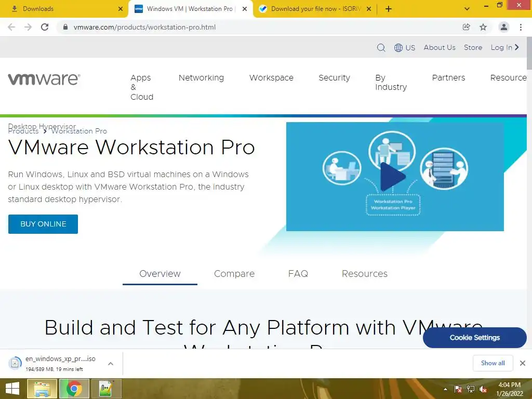Open File Explorer from taskbar
The height and width of the screenshot is (399, 532).
[42, 389]
